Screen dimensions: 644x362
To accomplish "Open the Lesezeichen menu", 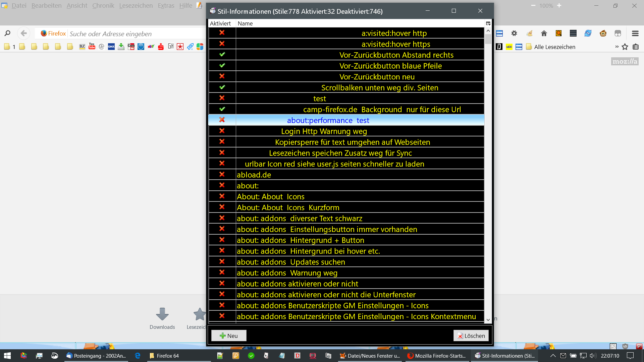I will tap(136, 6).
